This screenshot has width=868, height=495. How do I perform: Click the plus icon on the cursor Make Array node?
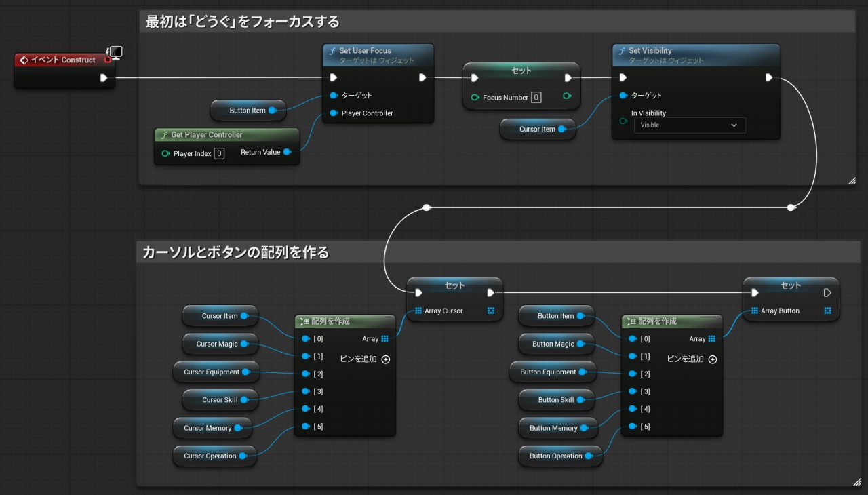point(386,359)
